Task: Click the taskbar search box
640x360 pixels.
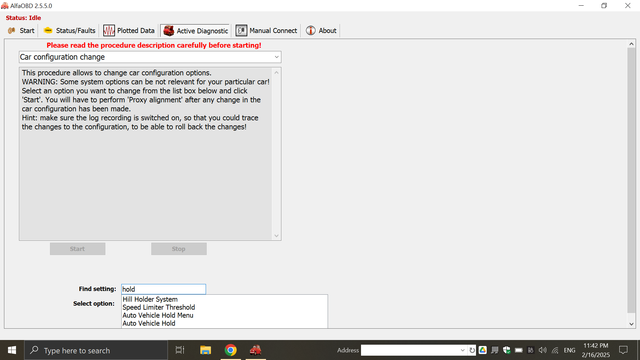Action: 96,350
